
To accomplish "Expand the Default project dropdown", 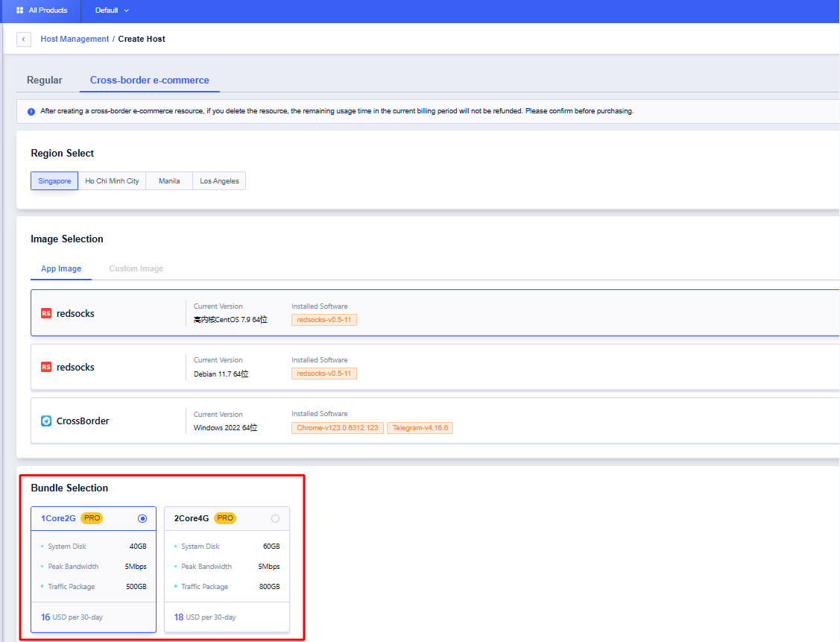I will point(112,10).
